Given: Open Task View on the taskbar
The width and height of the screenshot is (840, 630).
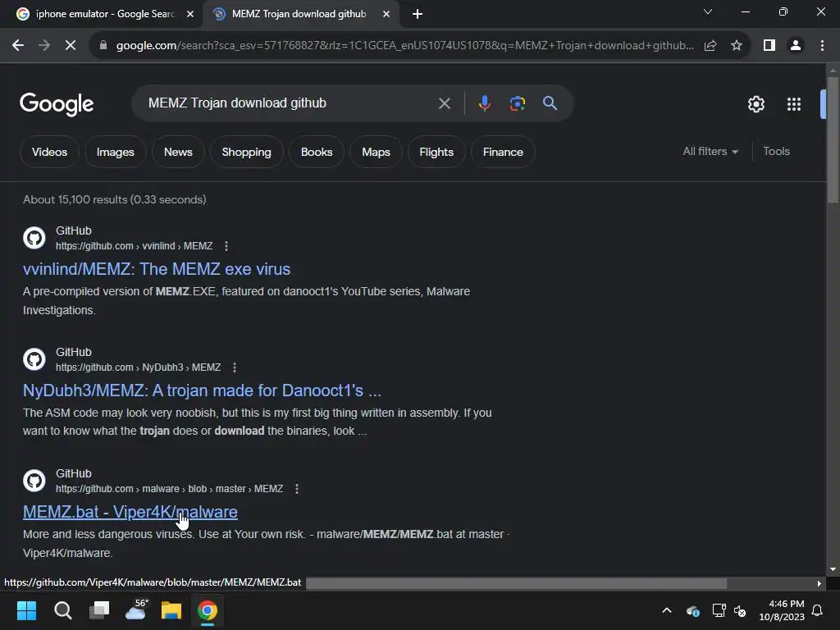Looking at the screenshot, I should (x=99, y=610).
